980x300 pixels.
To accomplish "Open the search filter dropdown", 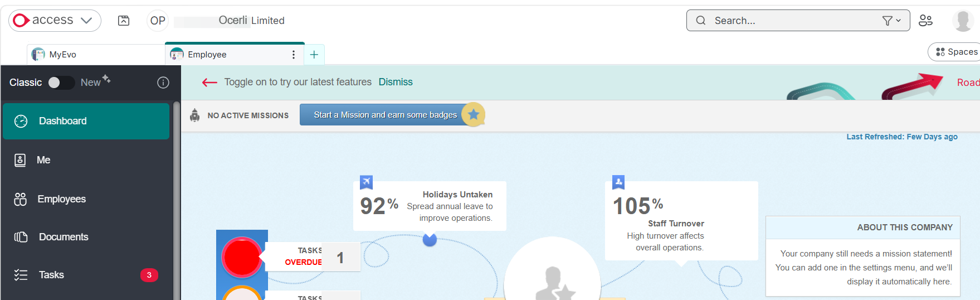I will (x=891, y=21).
